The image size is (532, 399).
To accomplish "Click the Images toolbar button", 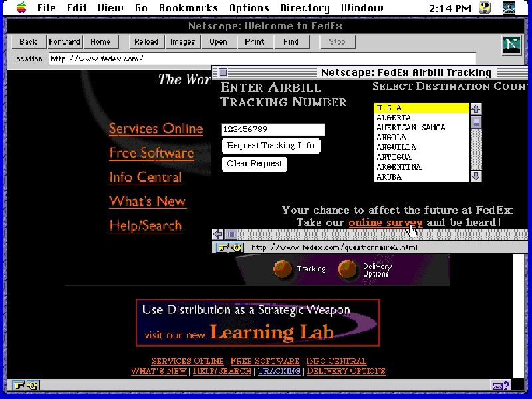I will tap(182, 42).
